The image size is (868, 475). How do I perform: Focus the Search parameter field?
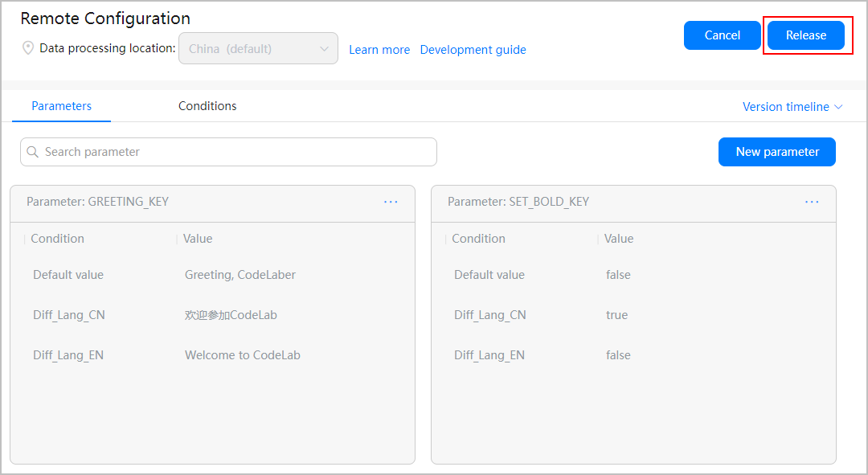point(233,152)
